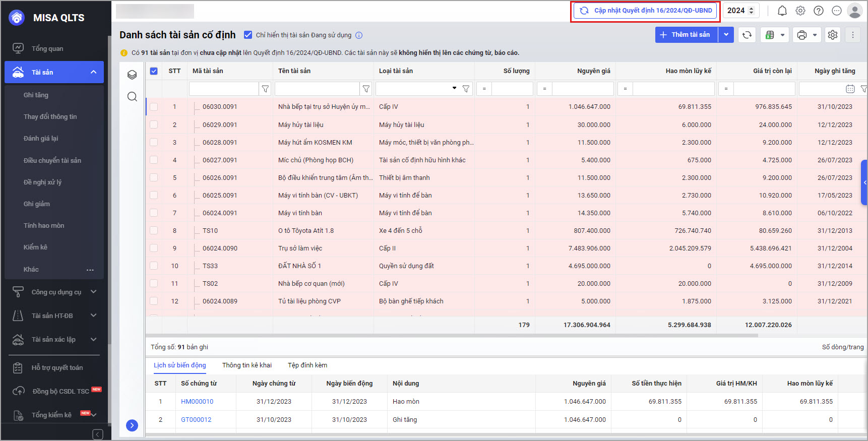Screen dimensions: 868x441
Task: Click Cập nhật Quyết định 16/2024/QĐ-UBND button
Action: point(646,11)
